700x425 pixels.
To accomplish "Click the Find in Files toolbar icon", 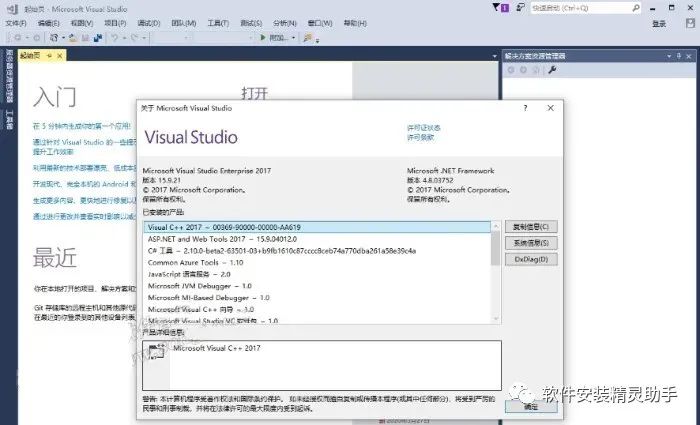I will (308, 38).
